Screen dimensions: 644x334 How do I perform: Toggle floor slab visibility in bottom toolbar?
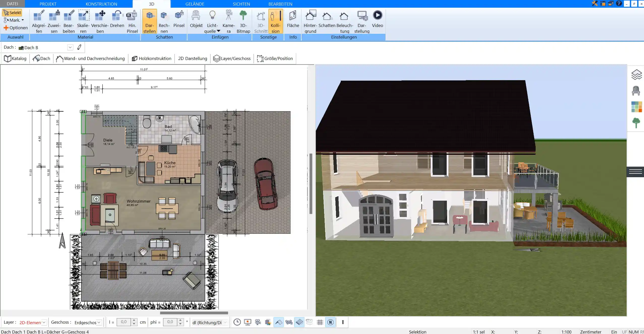tap(299, 322)
